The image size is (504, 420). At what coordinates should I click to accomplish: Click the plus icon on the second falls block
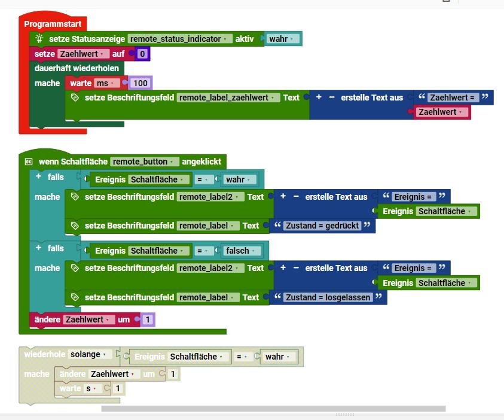pos(38,248)
